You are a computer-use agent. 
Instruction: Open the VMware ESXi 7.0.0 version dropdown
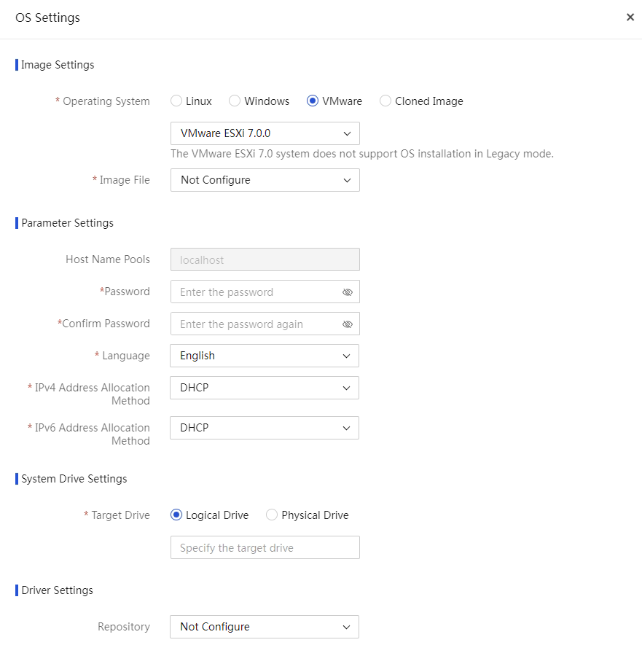[265, 133]
